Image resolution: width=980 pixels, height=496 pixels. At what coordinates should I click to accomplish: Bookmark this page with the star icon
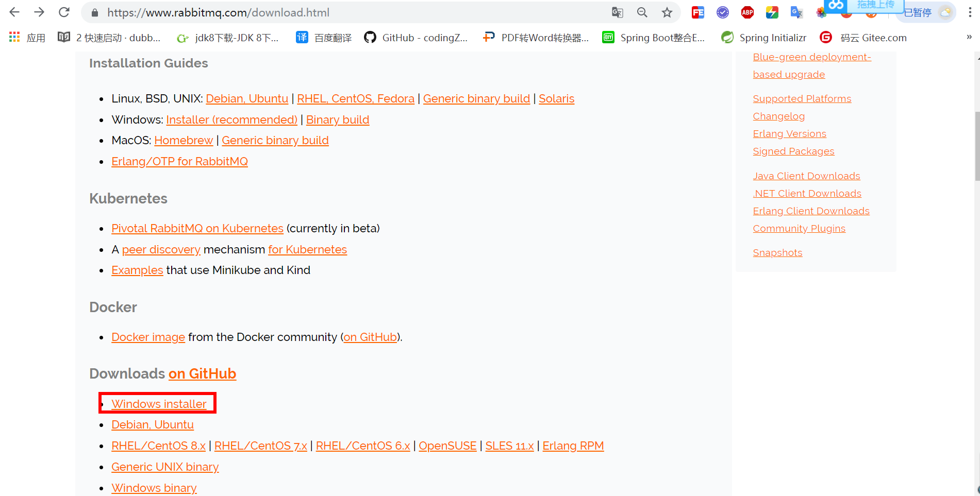[x=667, y=12]
